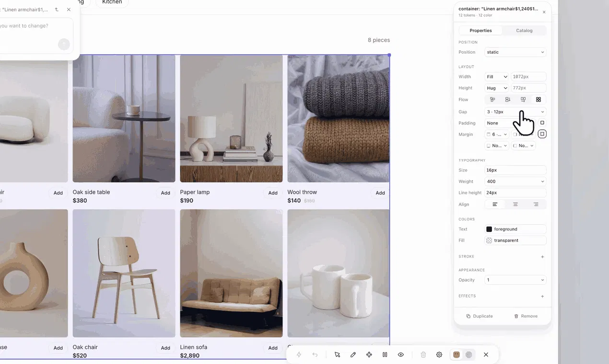Add the Wool throw to cart

[380, 193]
